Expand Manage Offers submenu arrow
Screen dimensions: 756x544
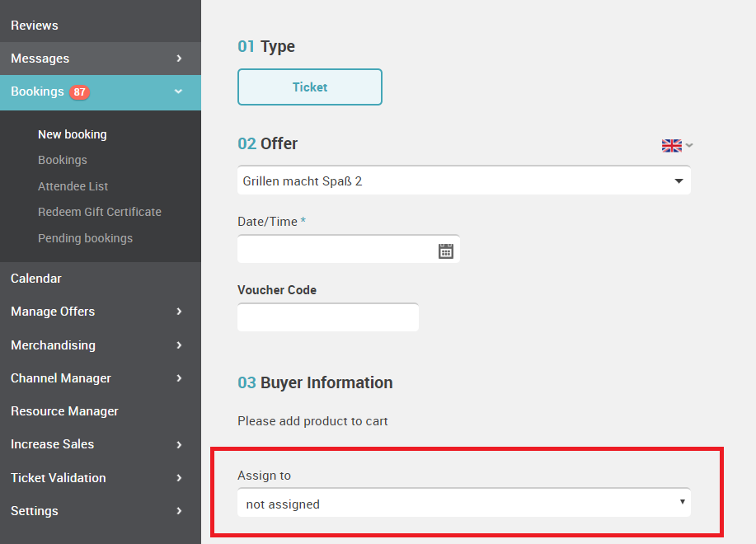pos(180,312)
